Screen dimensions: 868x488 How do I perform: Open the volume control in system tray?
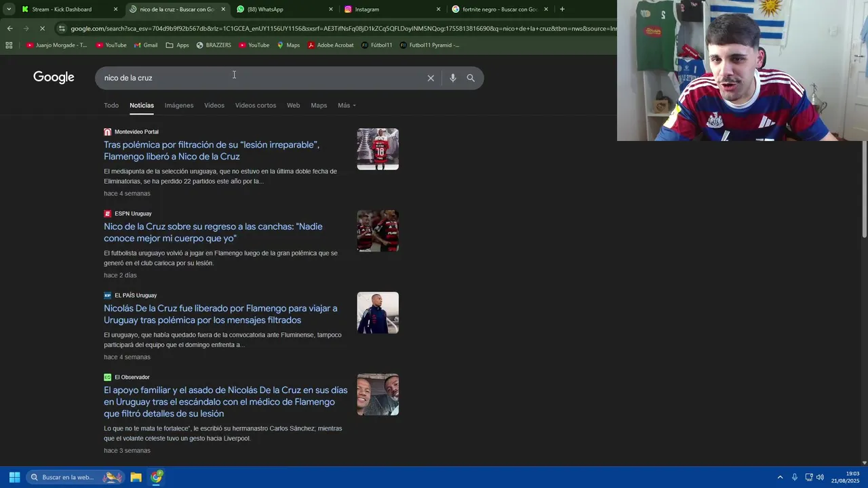[x=820, y=477]
